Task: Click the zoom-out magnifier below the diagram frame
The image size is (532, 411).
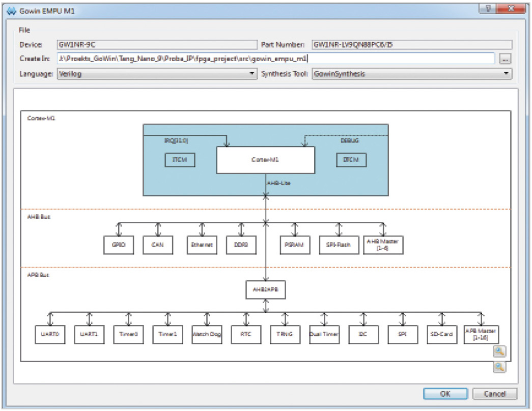Action: (x=499, y=367)
